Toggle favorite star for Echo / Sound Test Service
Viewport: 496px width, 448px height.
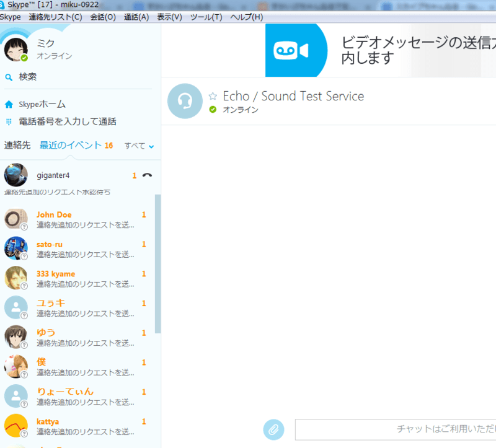point(213,96)
